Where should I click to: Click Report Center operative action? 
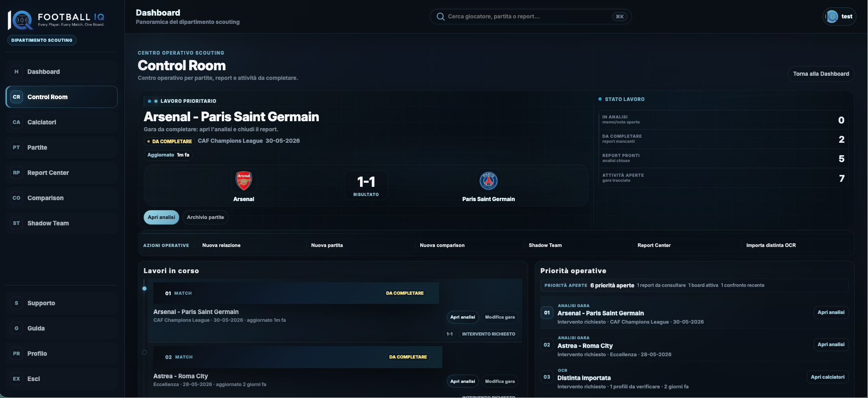pyautogui.click(x=687, y=245)
